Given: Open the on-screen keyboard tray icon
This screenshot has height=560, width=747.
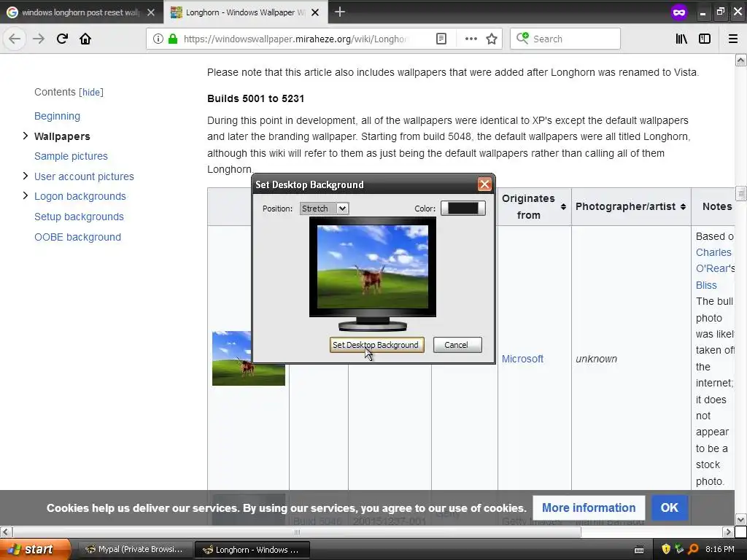Looking at the screenshot, I should tap(639, 550).
